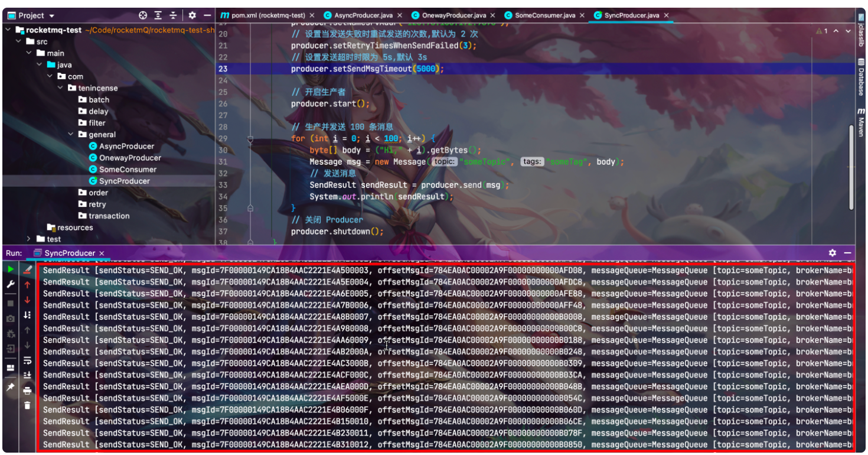
Task: Collapse the rocketmq-test root node
Action: [x=8, y=30]
